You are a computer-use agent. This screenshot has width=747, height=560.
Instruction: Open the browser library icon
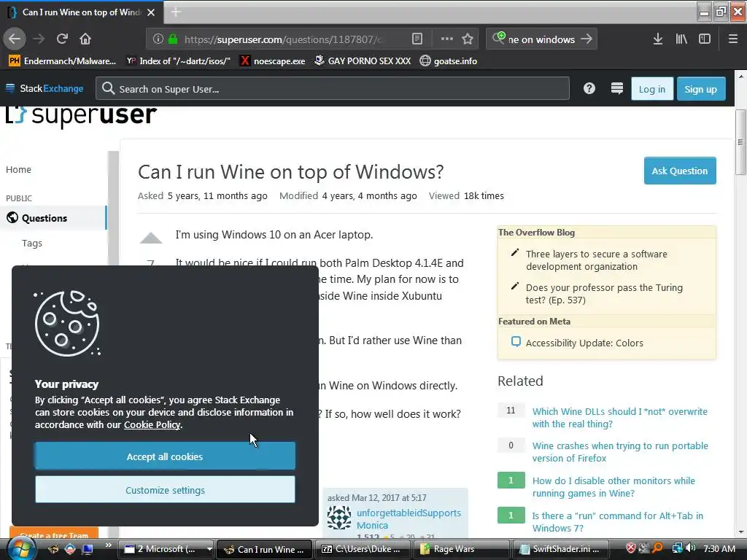(x=681, y=39)
